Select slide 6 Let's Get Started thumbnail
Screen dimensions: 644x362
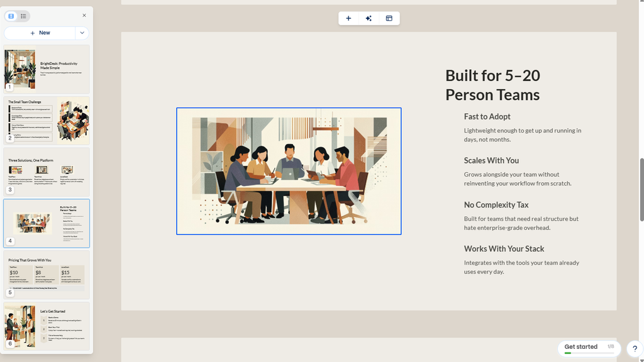(x=47, y=326)
